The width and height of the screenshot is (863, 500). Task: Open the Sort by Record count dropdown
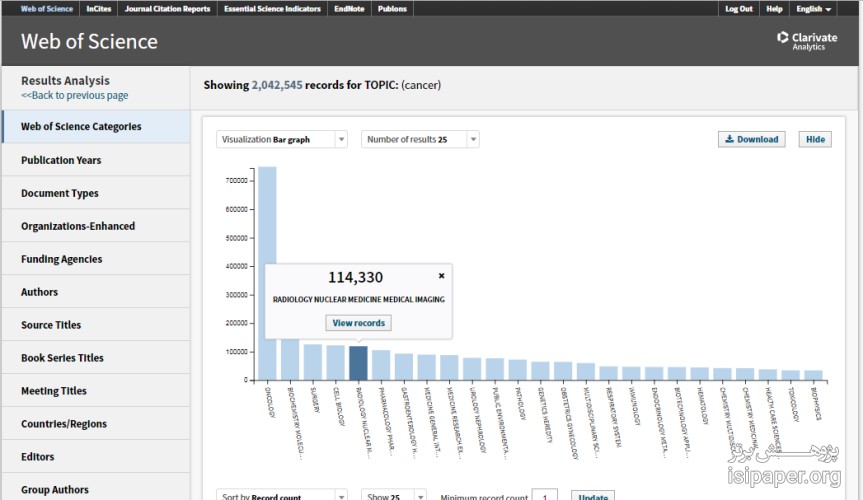tap(281, 495)
